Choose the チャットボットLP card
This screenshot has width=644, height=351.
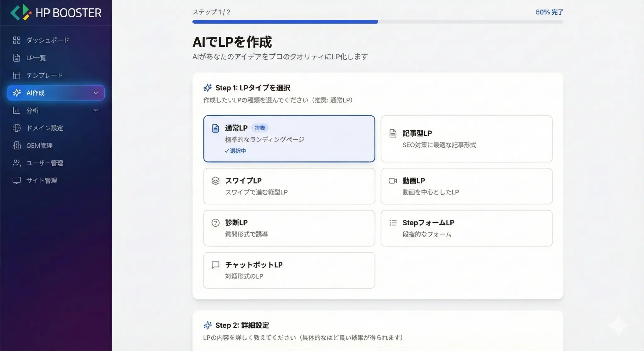pos(289,270)
